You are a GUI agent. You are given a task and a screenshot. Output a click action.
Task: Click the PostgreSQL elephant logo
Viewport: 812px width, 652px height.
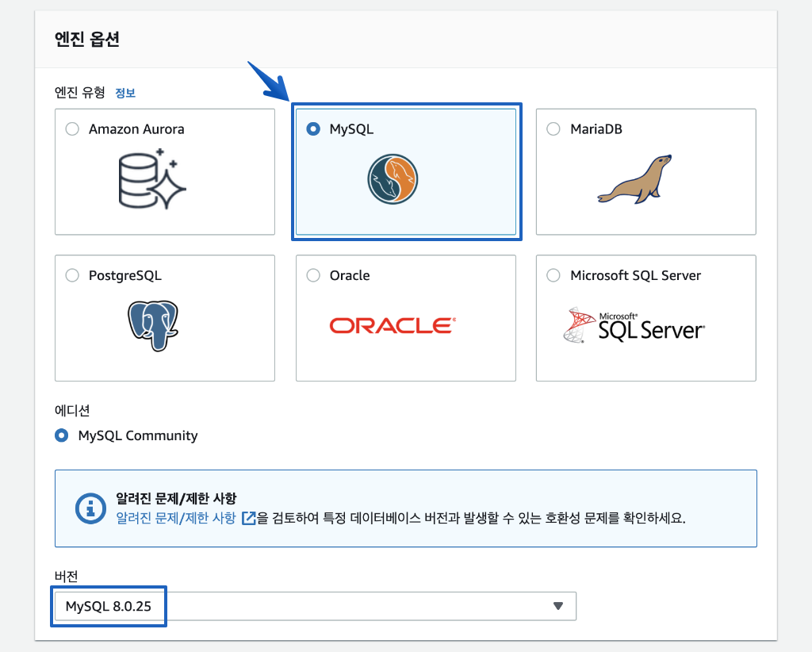point(153,326)
